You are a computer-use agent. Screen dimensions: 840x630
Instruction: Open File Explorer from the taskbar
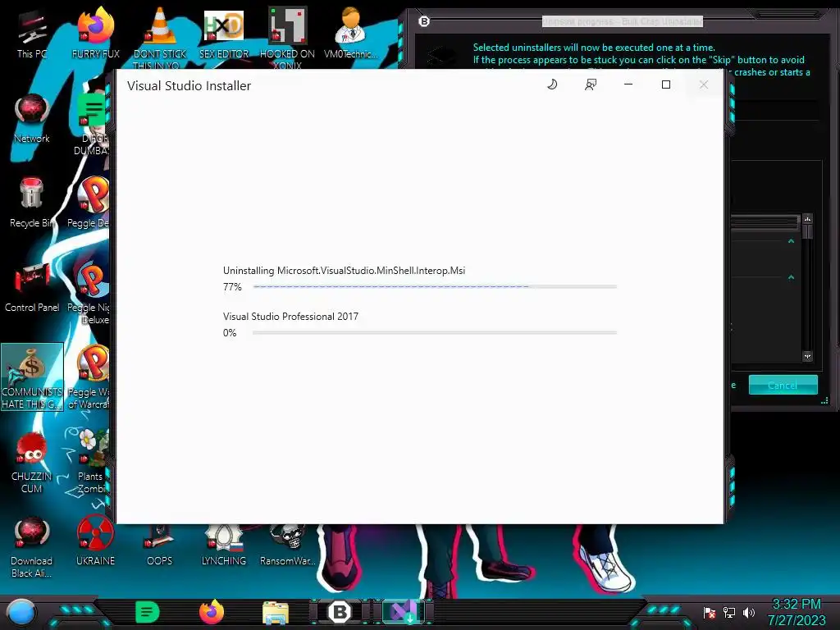[276, 612]
